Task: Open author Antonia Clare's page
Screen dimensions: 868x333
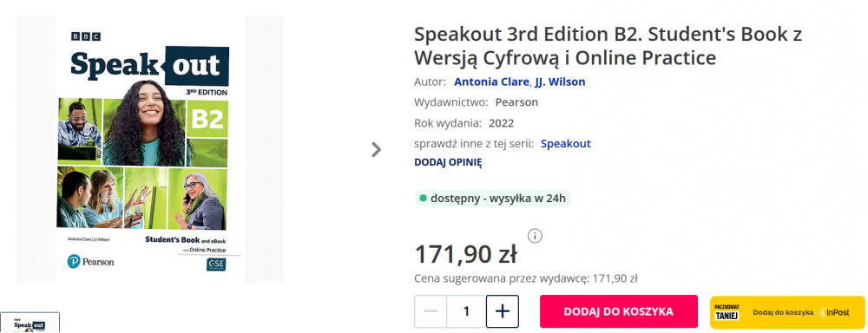Action: click(491, 82)
